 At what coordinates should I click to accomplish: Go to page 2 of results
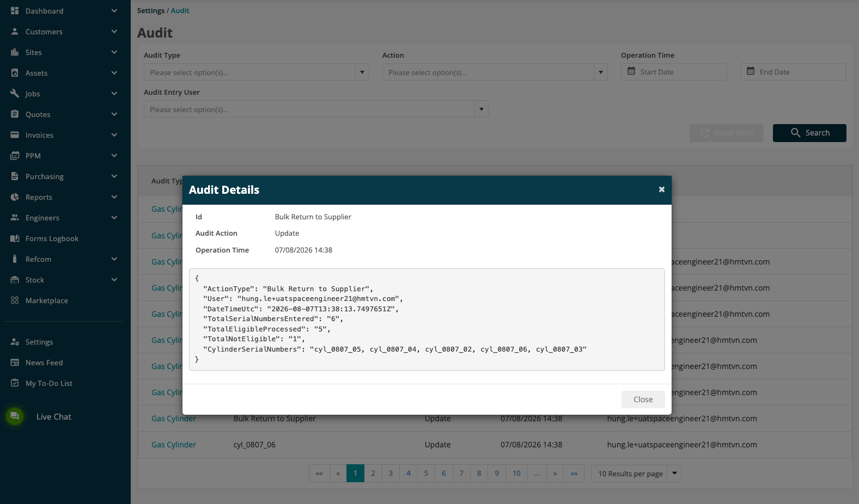coord(373,474)
